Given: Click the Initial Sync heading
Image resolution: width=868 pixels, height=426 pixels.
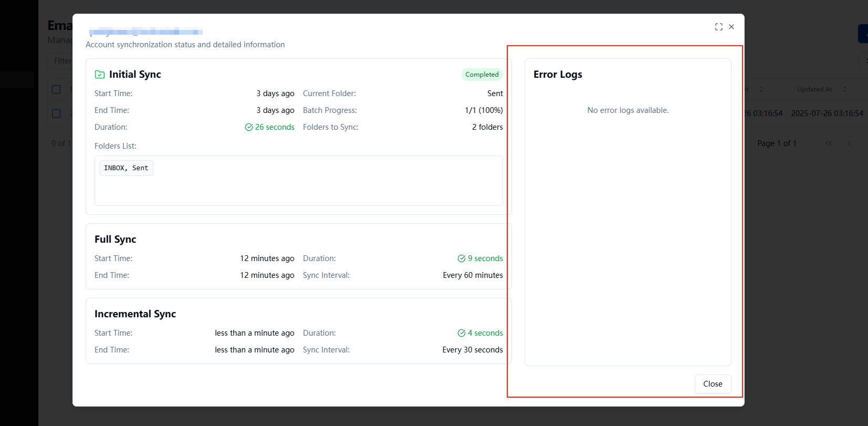Looking at the screenshot, I should 135,75.
